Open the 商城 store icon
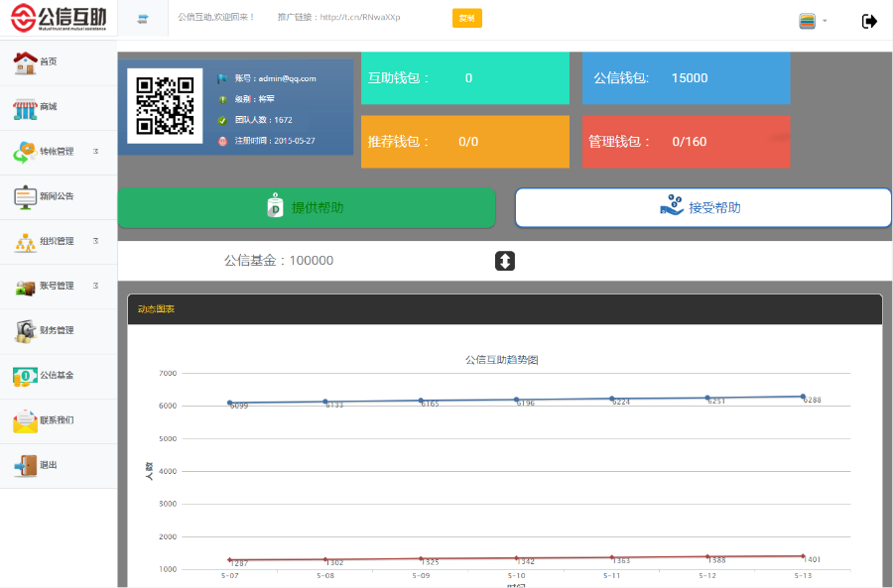This screenshot has width=893, height=588. (x=25, y=107)
